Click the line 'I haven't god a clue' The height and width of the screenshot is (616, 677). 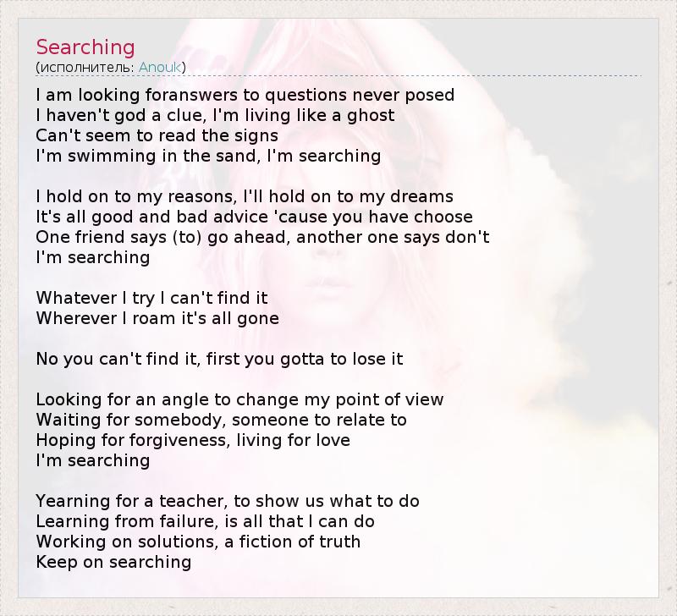[x=215, y=115]
